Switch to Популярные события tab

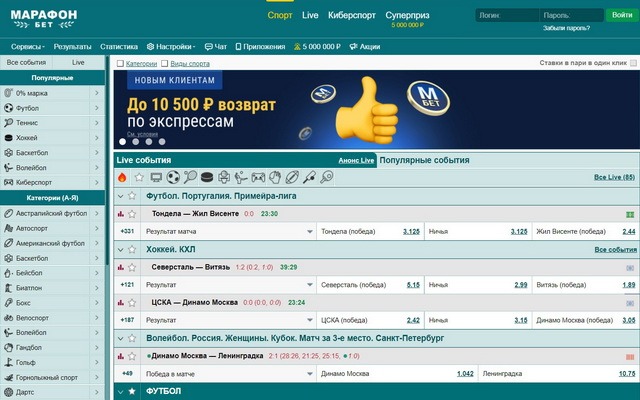click(424, 160)
